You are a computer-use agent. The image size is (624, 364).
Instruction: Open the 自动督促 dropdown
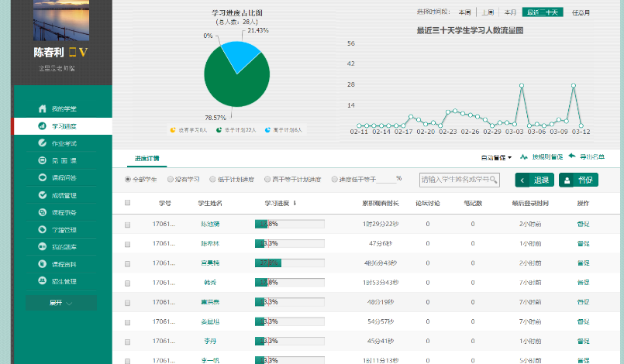[x=496, y=157]
